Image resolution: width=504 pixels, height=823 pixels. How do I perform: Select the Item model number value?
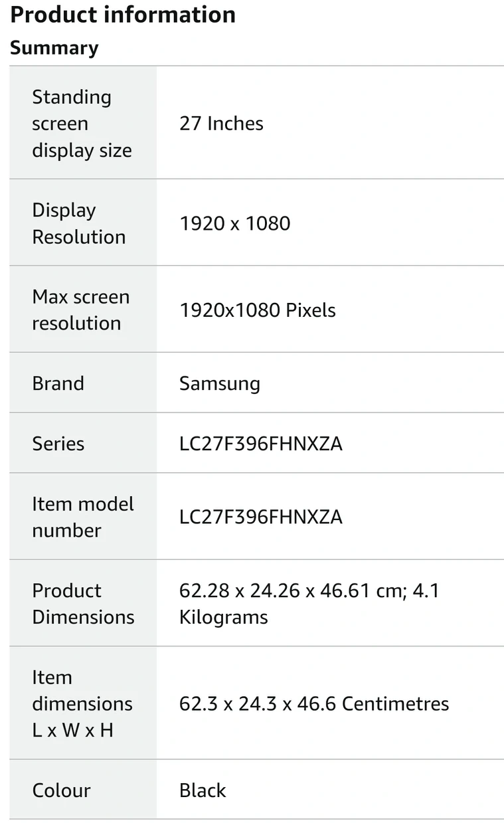(261, 517)
